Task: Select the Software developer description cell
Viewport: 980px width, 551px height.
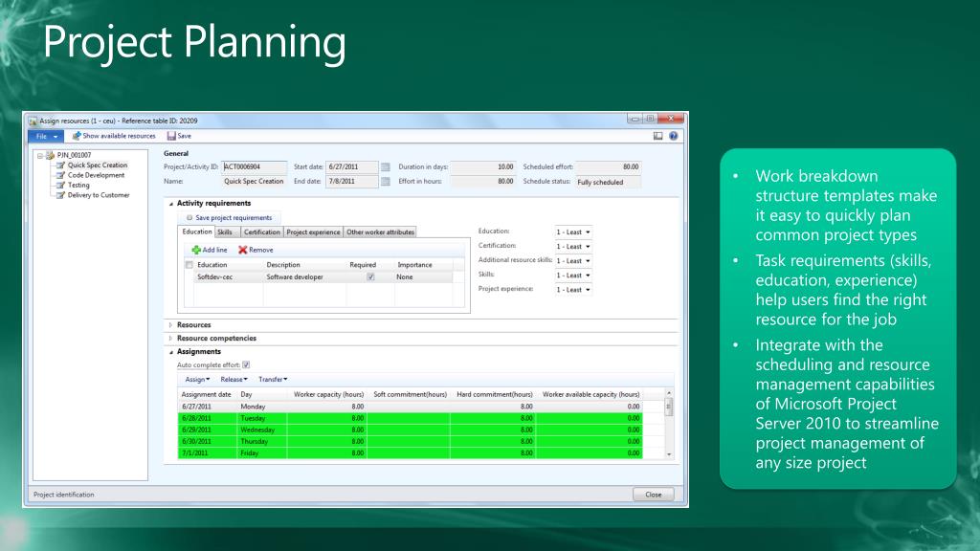Action: (304, 277)
